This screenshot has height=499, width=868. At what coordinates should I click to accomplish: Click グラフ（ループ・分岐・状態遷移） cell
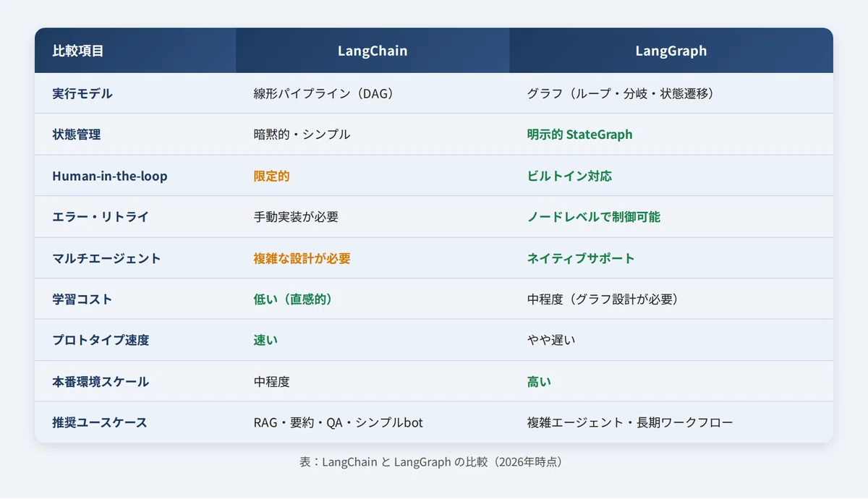pyautogui.click(x=671, y=93)
